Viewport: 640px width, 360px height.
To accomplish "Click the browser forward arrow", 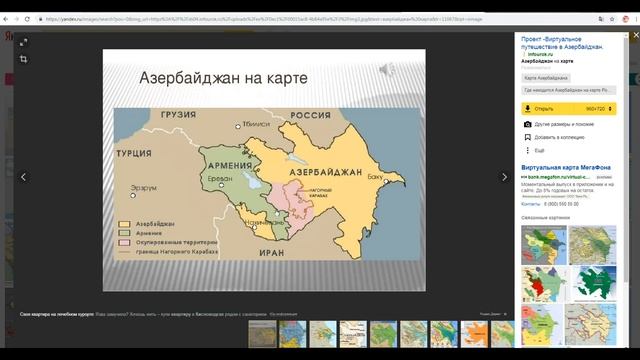I will 16,19.
